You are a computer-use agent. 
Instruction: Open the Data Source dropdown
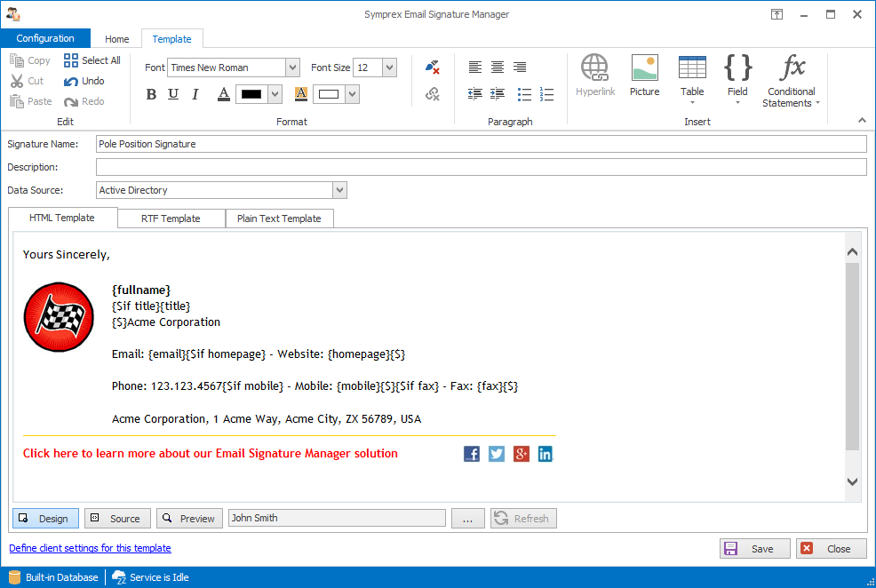click(x=339, y=190)
